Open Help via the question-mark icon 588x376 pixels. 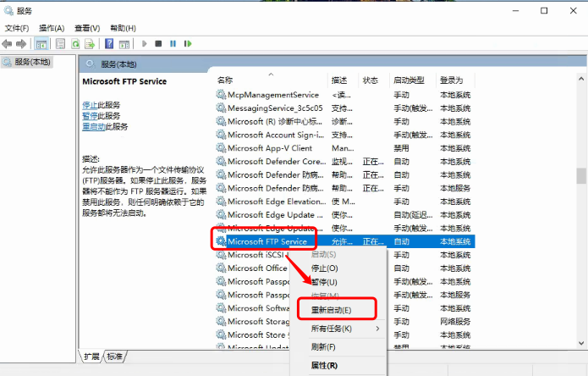109,43
